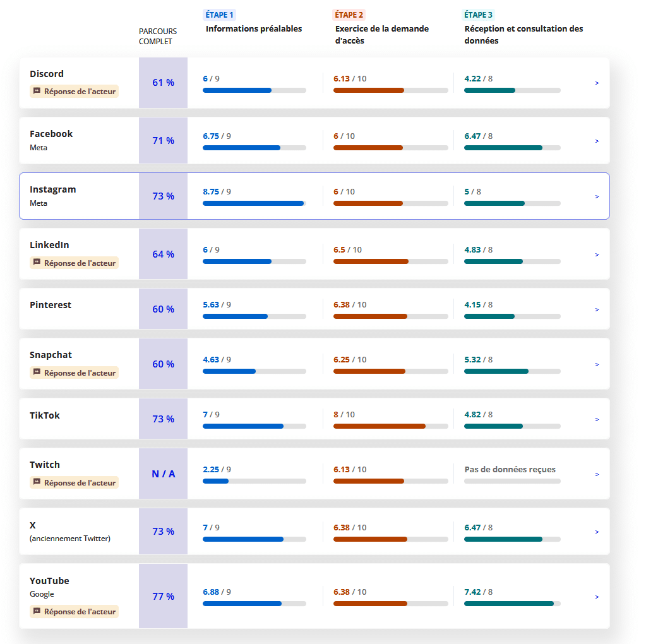Click Snapchat's message icon in response badge
The width and height of the screenshot is (646, 644).
[37, 372]
